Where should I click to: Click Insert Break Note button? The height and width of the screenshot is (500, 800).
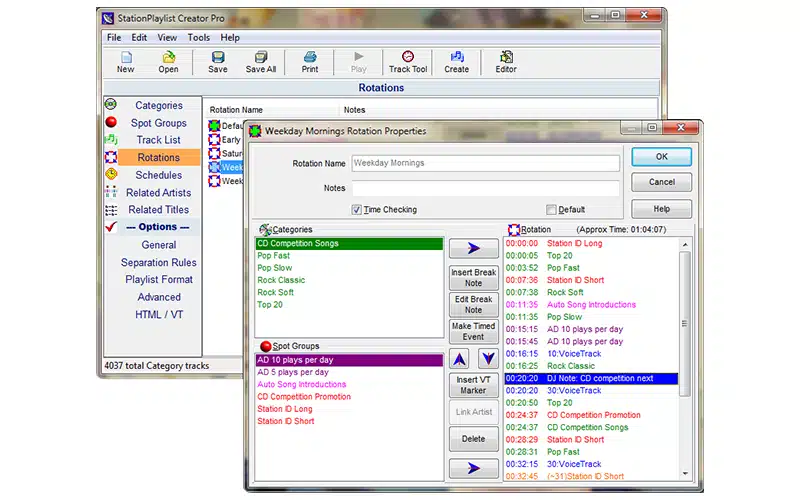473,278
